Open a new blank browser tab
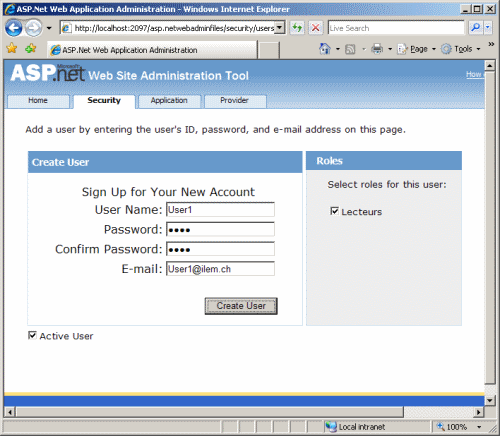The height and width of the screenshot is (436, 500). (269, 50)
